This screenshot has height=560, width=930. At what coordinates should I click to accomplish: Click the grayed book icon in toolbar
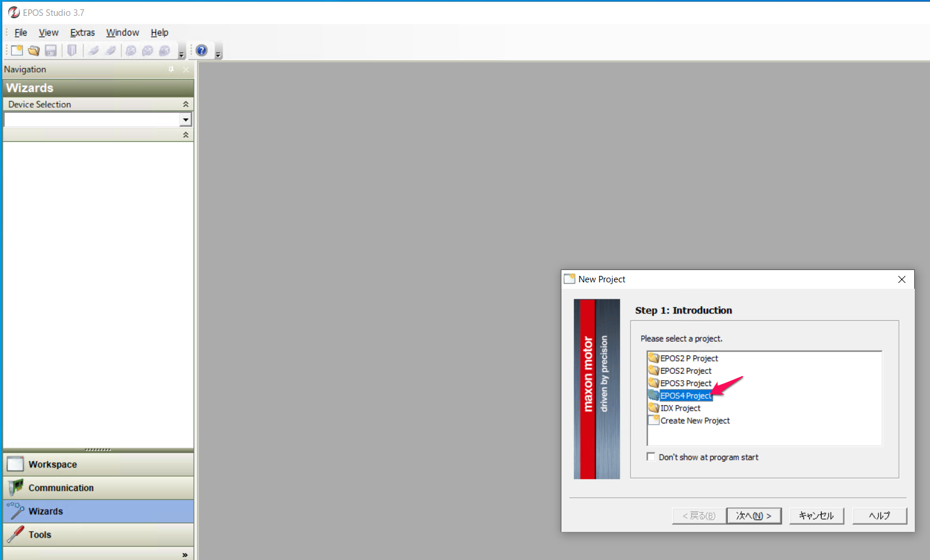(x=72, y=50)
